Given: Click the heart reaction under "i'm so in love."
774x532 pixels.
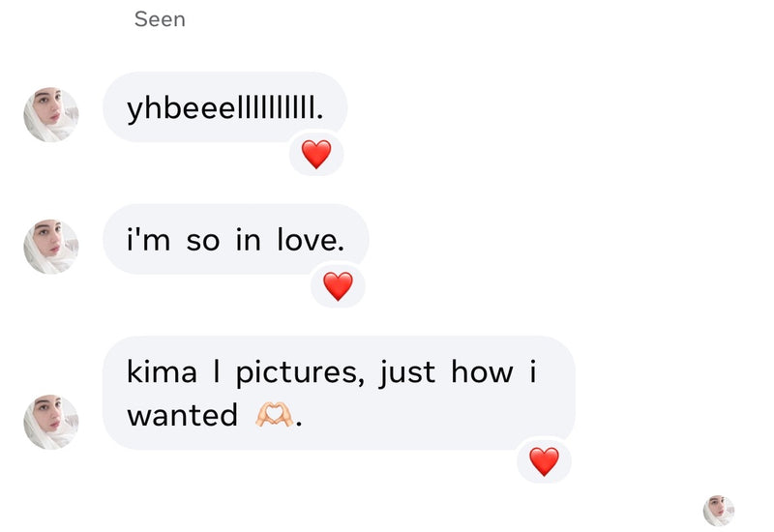Looking at the screenshot, I should coord(338,285).
